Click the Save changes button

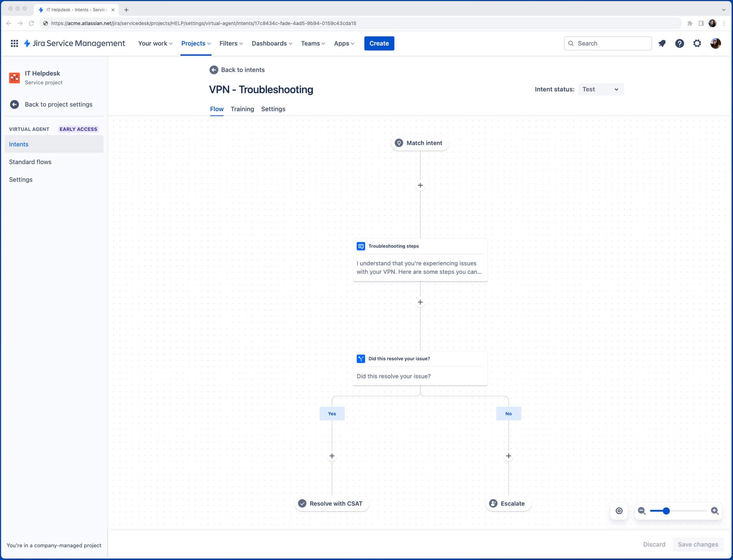pos(698,544)
